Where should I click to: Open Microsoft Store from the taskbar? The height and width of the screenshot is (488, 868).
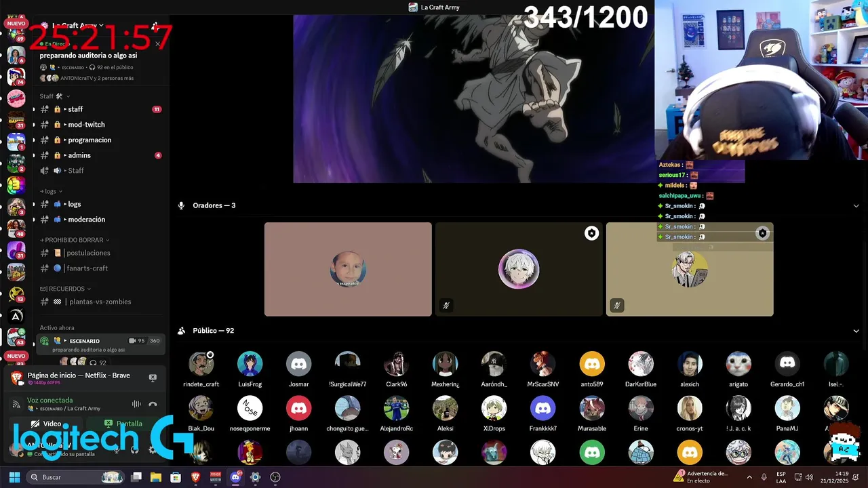tap(176, 477)
